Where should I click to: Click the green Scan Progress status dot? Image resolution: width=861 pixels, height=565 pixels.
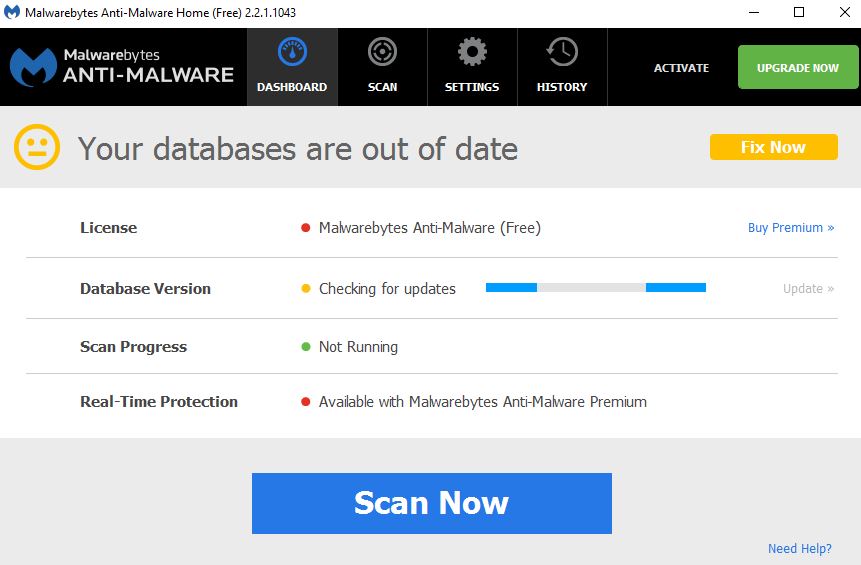click(306, 346)
